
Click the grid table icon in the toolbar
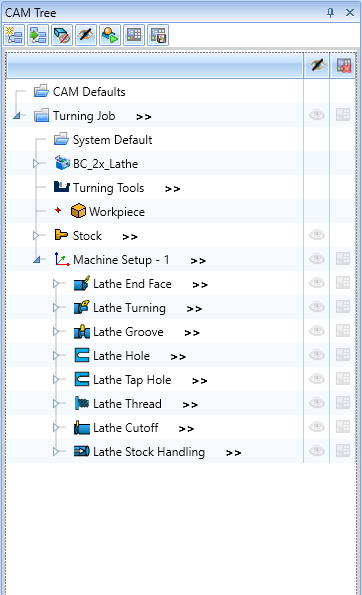(134, 35)
